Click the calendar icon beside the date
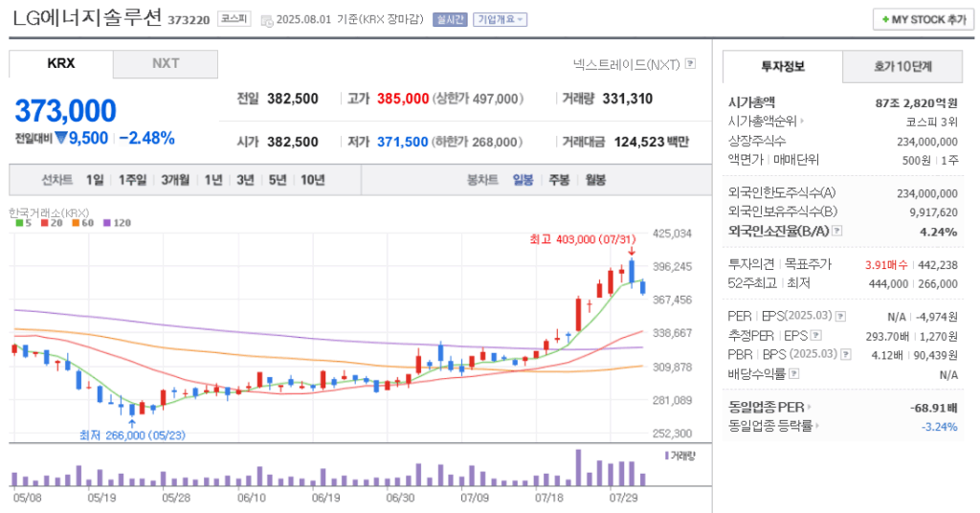The image size is (980, 513). click(266, 21)
